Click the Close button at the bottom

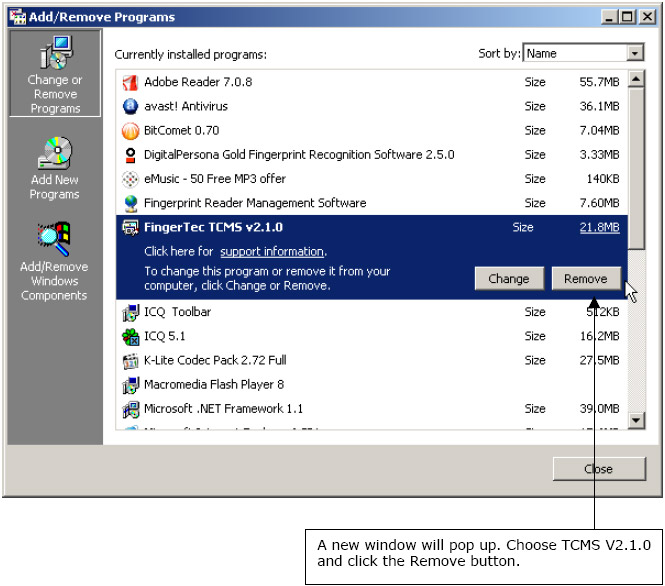pos(599,469)
